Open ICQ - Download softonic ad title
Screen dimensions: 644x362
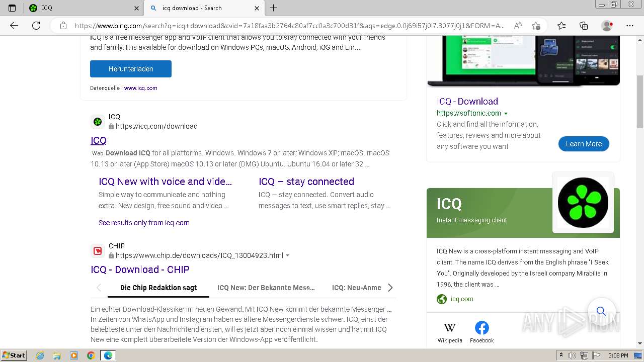[x=467, y=101]
